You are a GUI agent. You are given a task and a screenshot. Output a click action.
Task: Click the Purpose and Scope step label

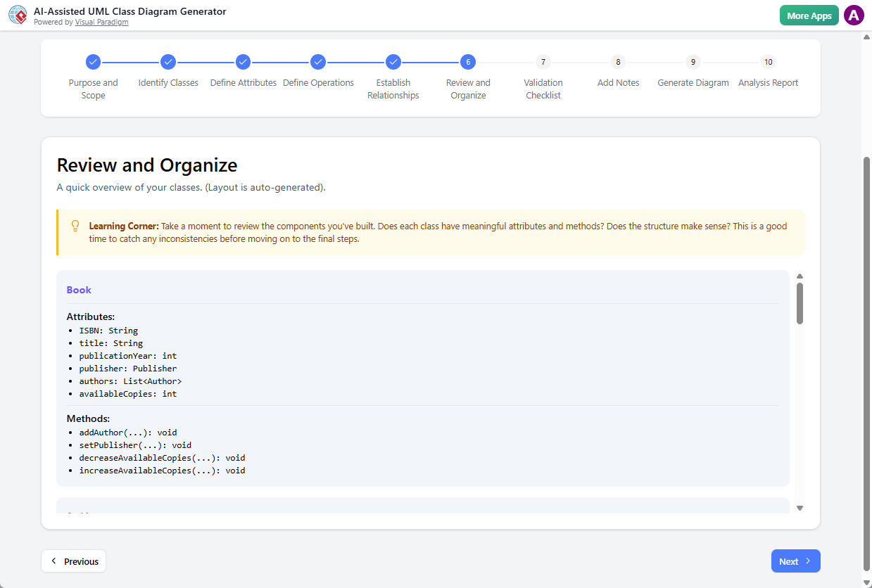point(93,89)
